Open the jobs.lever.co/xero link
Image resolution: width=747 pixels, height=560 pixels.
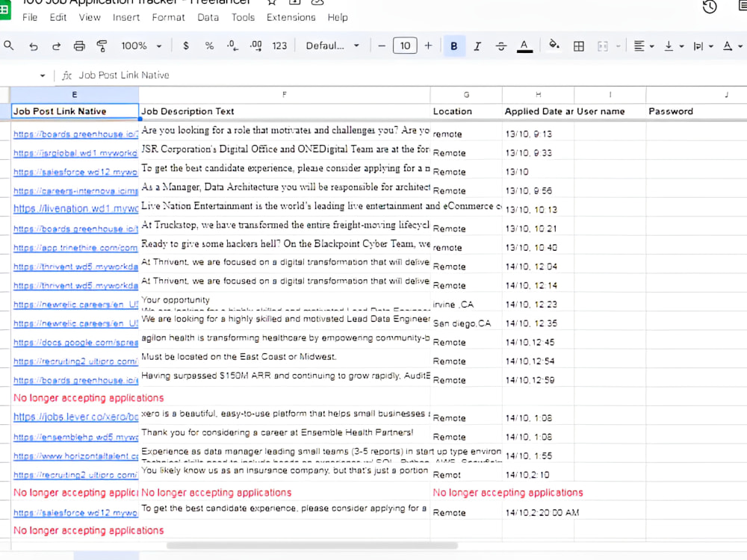(x=75, y=417)
